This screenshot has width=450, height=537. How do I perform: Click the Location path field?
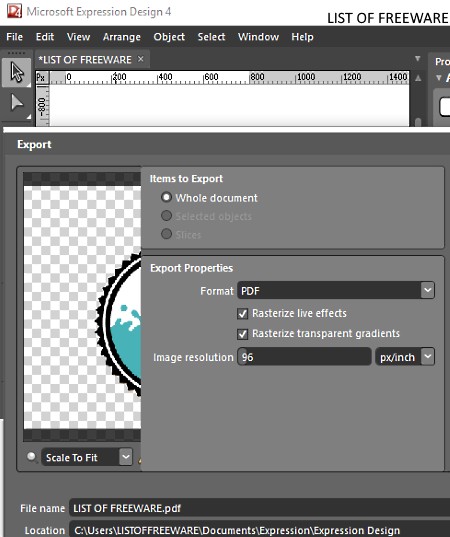click(260, 530)
